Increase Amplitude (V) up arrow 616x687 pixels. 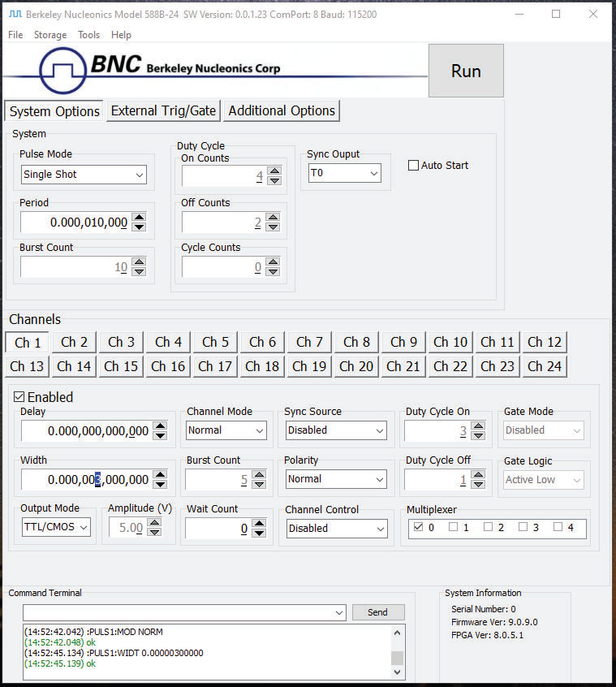tap(154, 523)
